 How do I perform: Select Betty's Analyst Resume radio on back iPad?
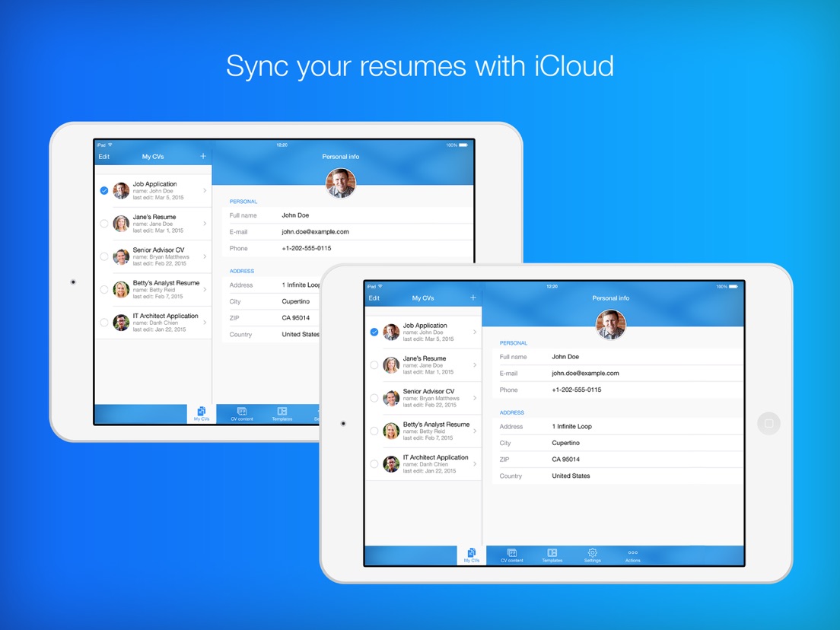(104, 289)
